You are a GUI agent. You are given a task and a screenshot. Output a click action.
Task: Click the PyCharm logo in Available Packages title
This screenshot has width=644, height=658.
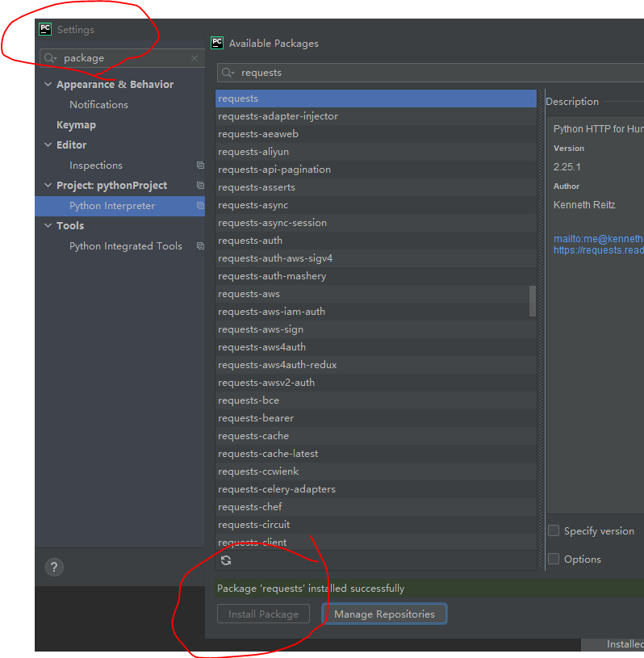pyautogui.click(x=217, y=43)
